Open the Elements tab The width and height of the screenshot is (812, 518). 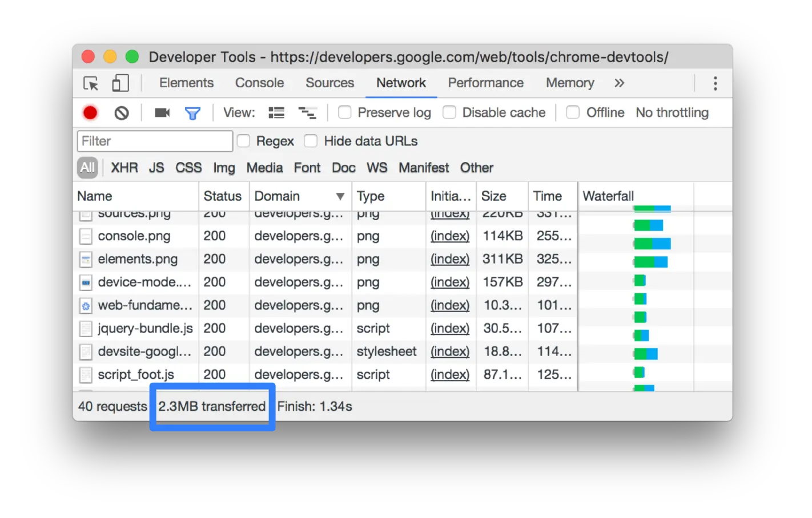tap(186, 83)
